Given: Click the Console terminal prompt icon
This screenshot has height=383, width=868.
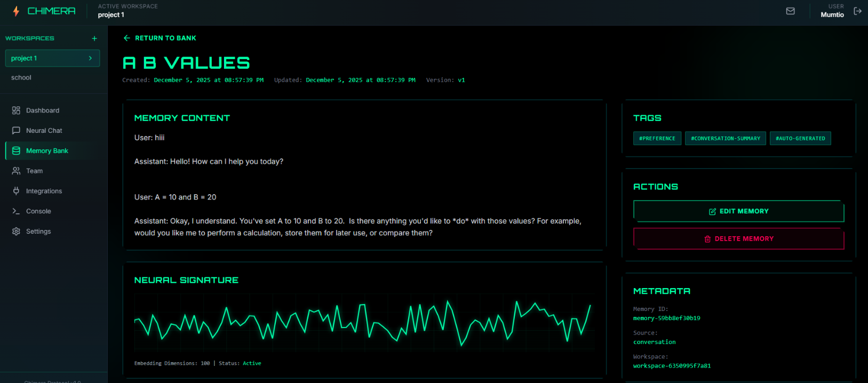Looking at the screenshot, I should (x=16, y=211).
